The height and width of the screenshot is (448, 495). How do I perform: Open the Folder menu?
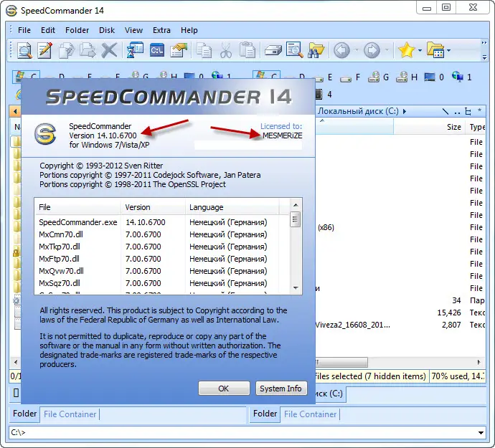click(77, 30)
